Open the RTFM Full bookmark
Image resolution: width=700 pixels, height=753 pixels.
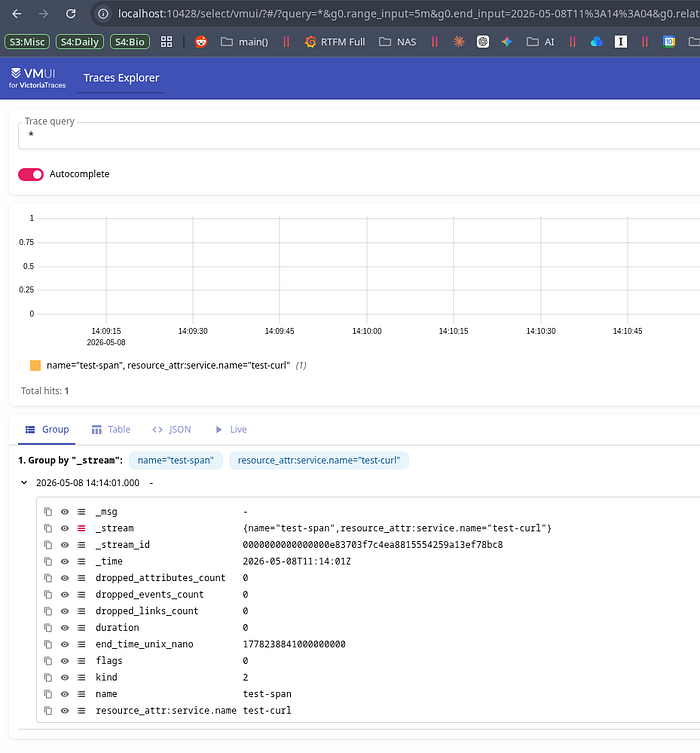click(x=335, y=42)
